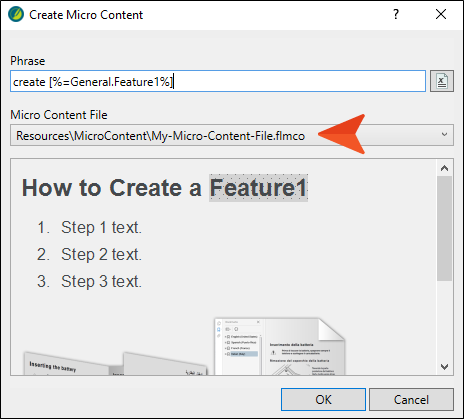Click the preview vertical scrollbar thumb
464x419 pixels.
pos(444,228)
